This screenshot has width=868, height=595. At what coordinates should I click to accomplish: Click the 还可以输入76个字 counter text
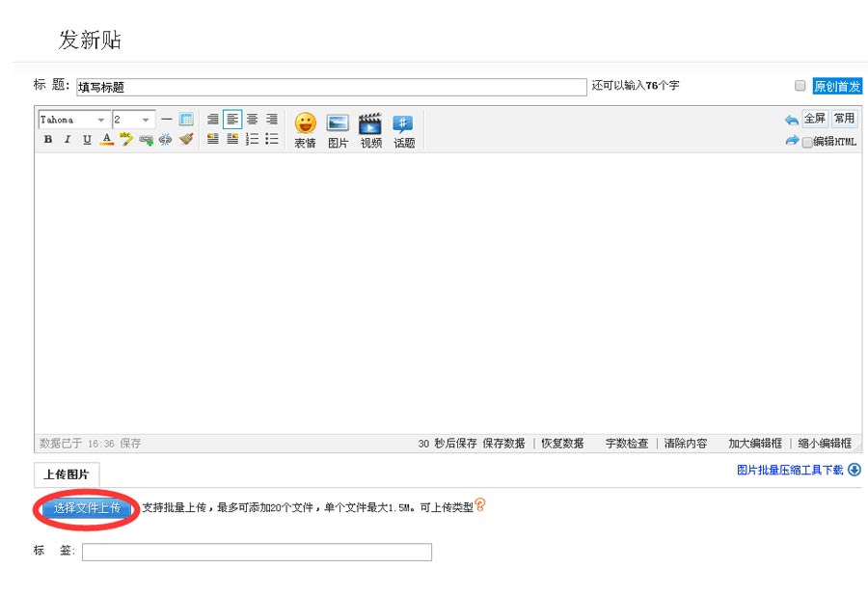coord(636,85)
